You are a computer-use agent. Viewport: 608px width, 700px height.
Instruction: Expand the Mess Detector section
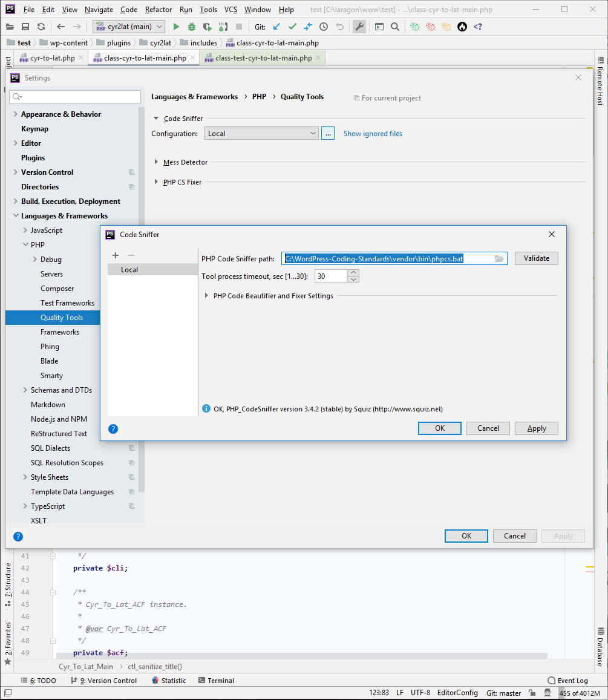coord(156,162)
